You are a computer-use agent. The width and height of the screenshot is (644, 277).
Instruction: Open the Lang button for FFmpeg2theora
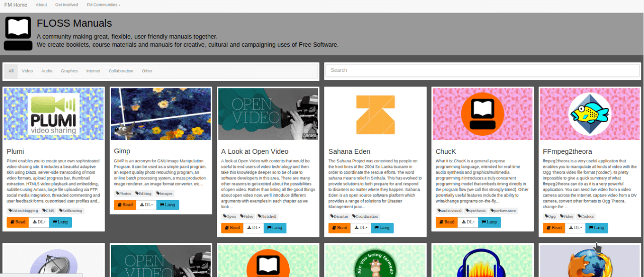pyautogui.click(x=596, y=228)
